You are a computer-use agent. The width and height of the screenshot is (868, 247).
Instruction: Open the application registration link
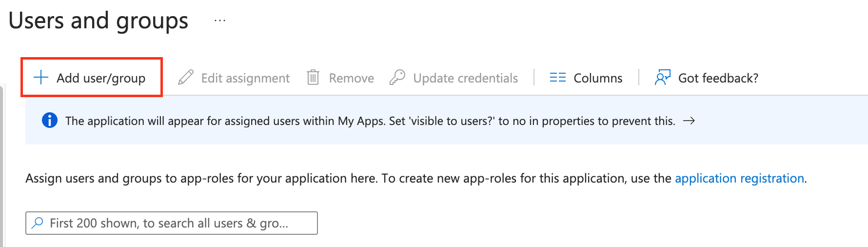point(739,178)
